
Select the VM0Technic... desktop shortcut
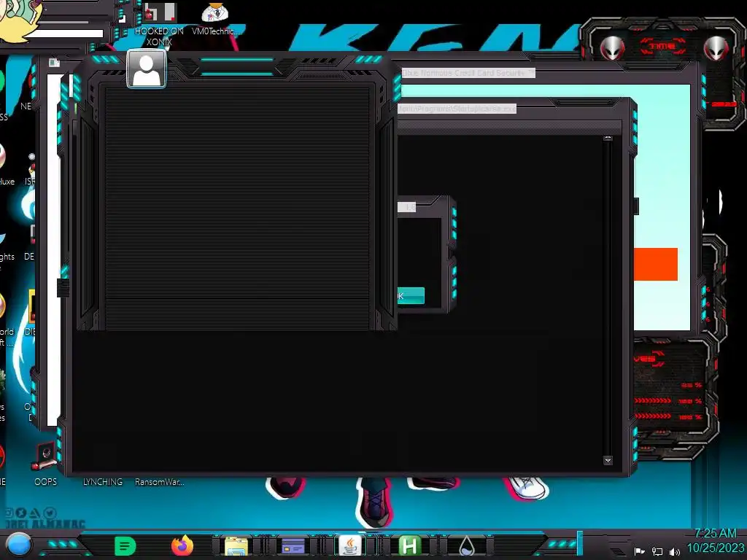point(215,19)
